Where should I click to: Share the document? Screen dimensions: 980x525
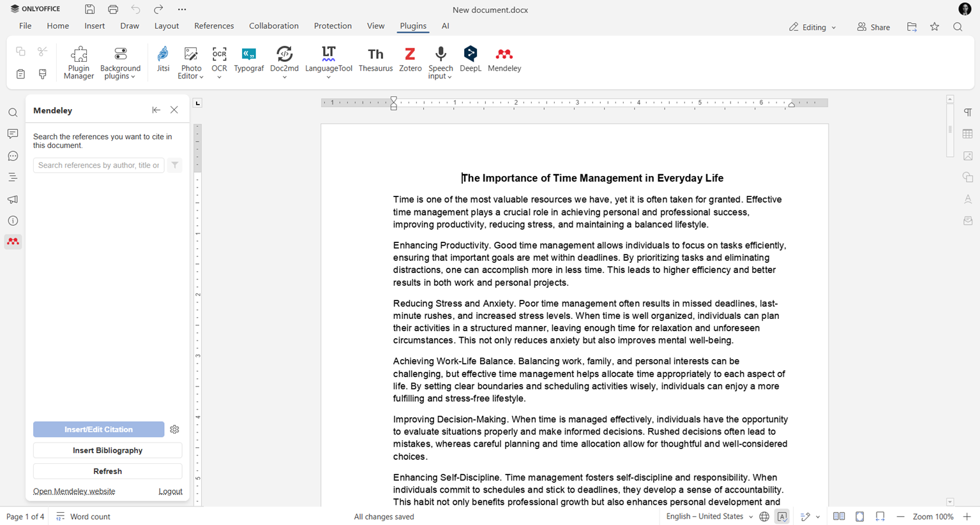873,27
